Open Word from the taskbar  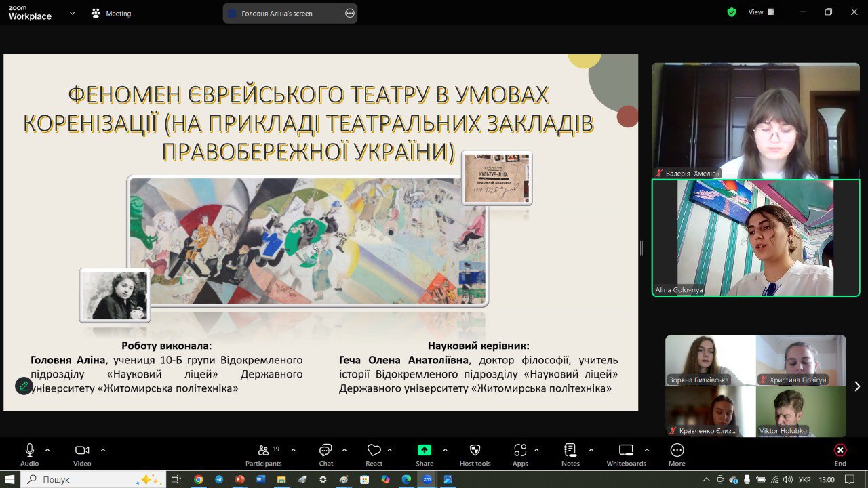[x=260, y=479]
